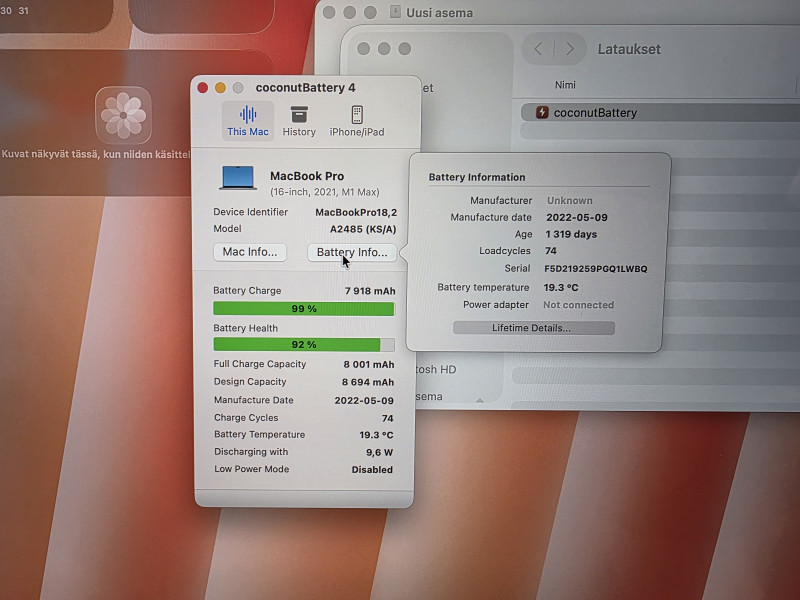Minimize coconutBattery with the yellow button

(x=221, y=88)
